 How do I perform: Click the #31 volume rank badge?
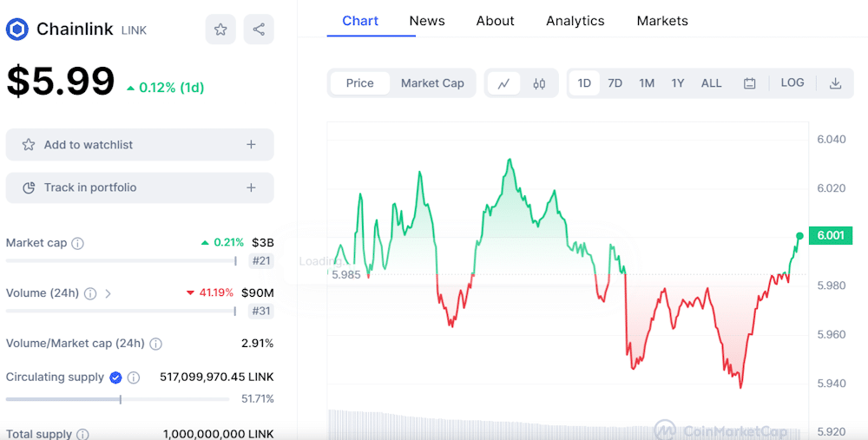click(260, 311)
